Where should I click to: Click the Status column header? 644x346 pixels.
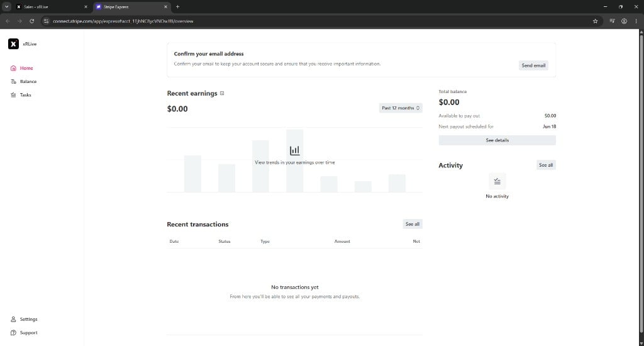225,242
